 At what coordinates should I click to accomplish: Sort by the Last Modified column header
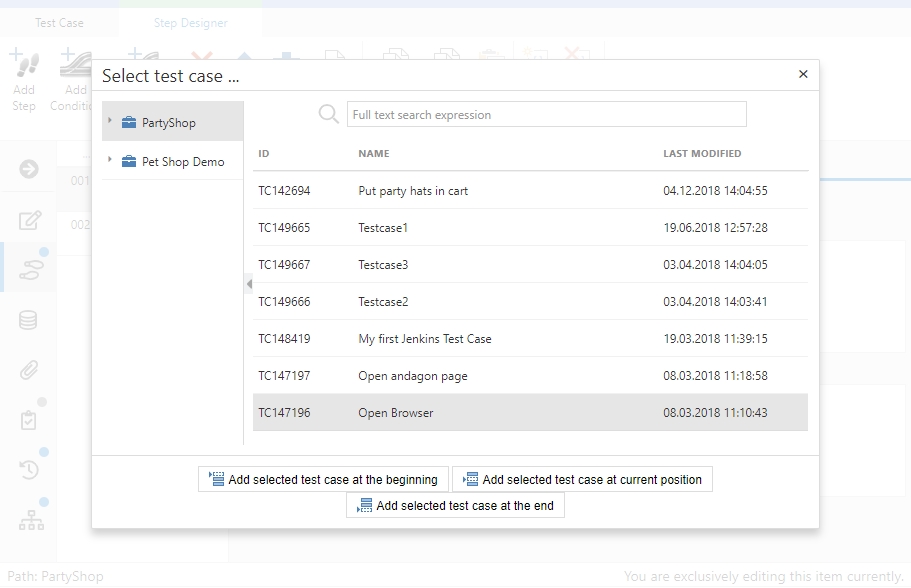click(x=702, y=154)
